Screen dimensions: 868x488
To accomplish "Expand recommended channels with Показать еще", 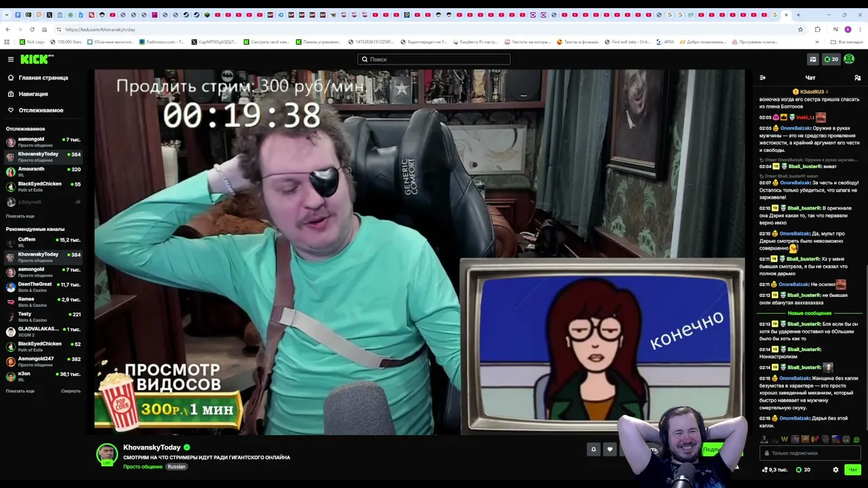I will 20,391.
